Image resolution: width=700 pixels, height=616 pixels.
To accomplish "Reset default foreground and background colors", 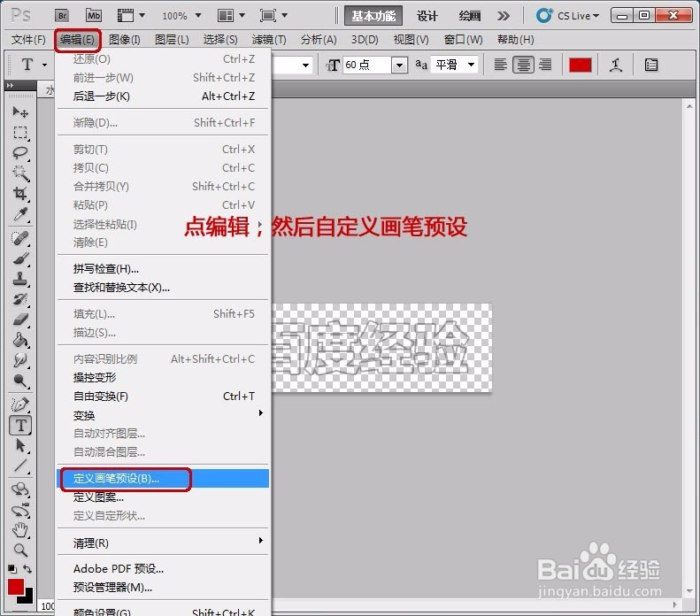I will [12, 569].
